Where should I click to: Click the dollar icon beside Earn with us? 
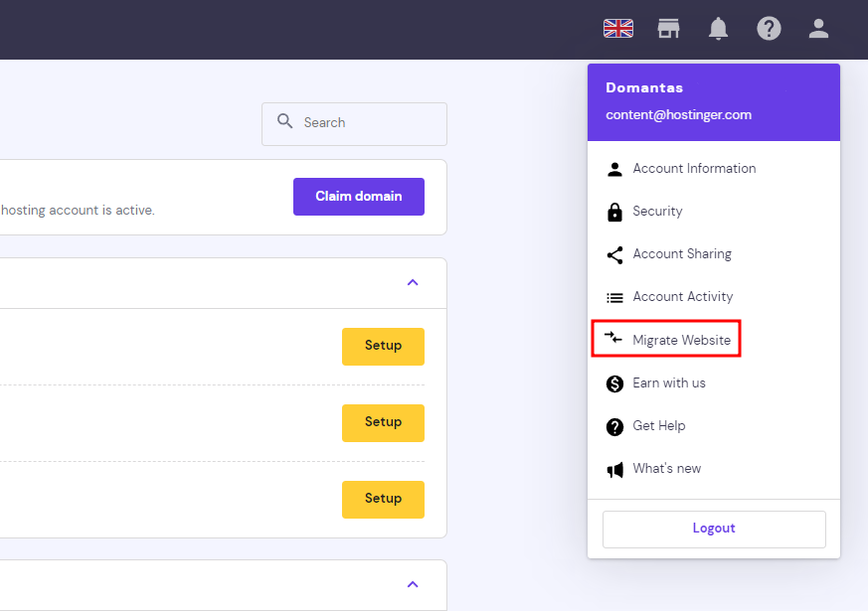[614, 383]
